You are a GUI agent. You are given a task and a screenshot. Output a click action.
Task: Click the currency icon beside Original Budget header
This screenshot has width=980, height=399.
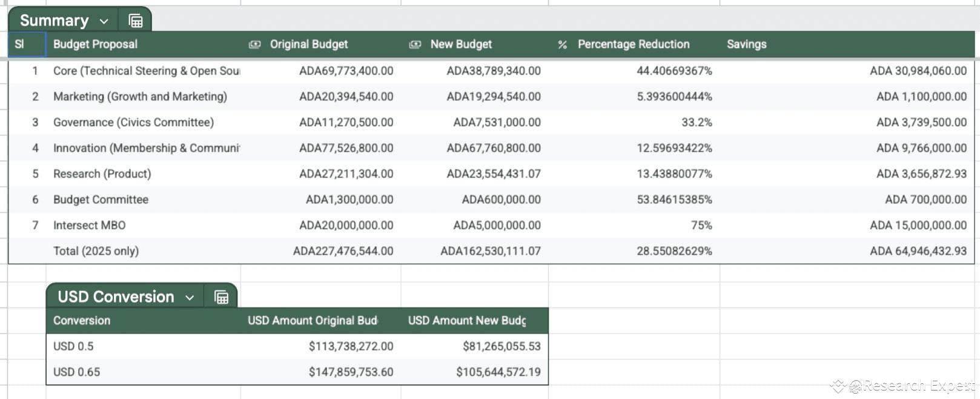(255, 44)
